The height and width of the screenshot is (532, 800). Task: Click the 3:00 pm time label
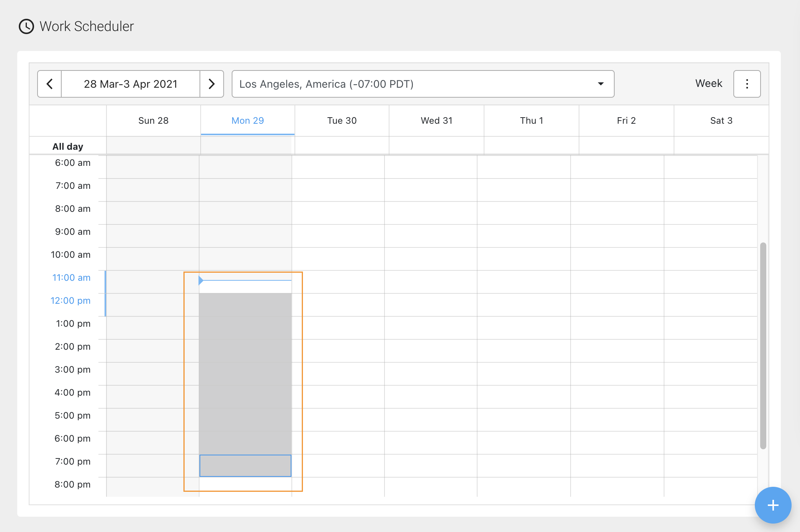pos(72,370)
